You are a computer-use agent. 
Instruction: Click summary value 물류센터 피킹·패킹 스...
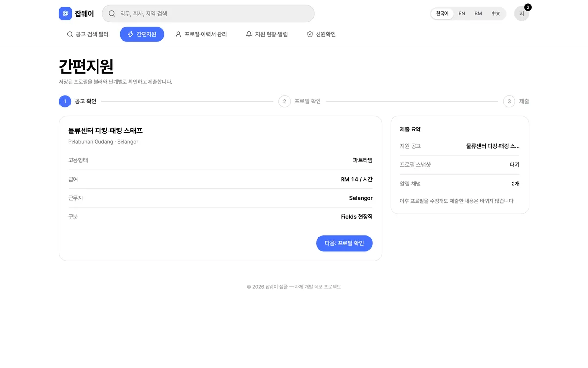click(493, 146)
